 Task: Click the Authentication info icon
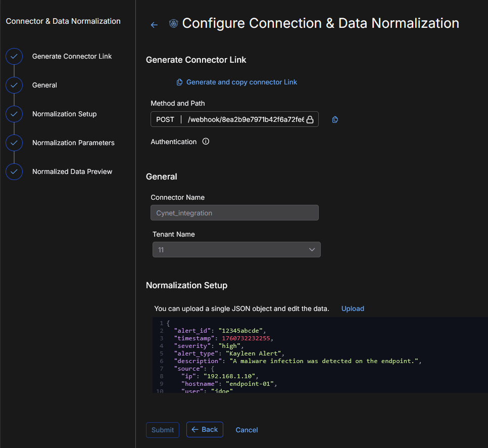coord(206,142)
